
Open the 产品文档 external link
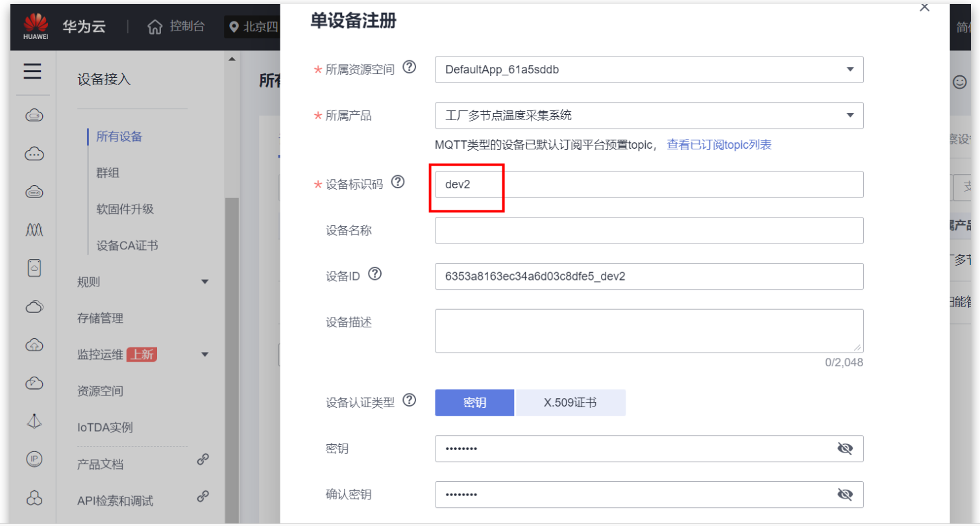[202, 459]
